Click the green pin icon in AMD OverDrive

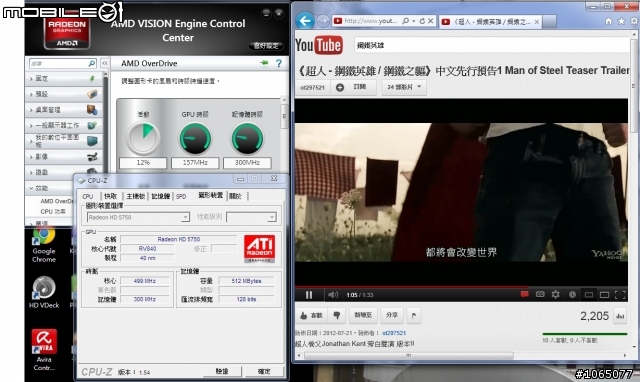click(264, 63)
